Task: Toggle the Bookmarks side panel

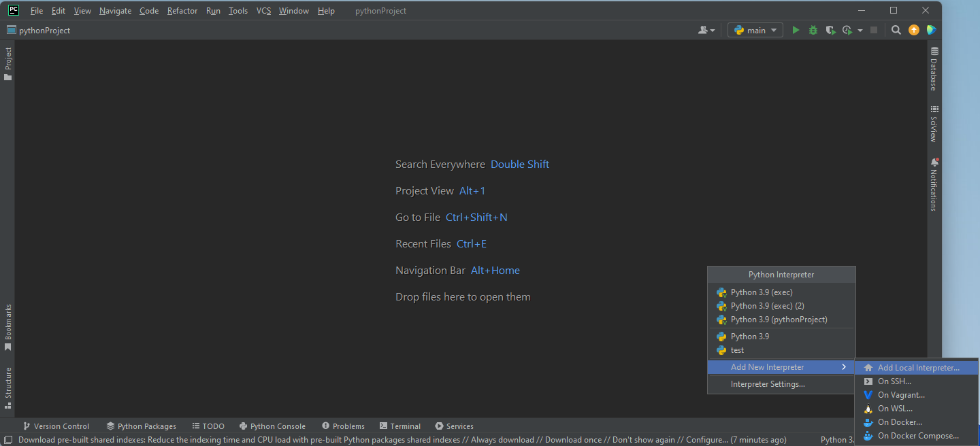Action: tap(8, 327)
